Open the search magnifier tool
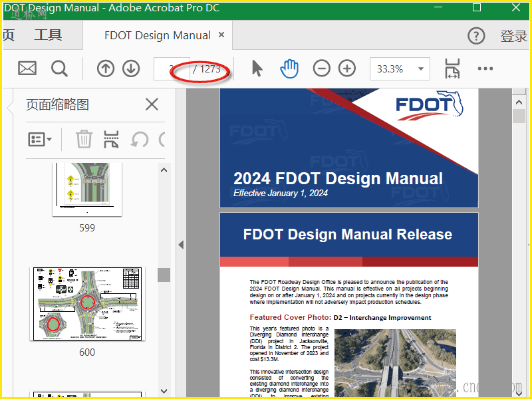The image size is (532, 399). click(59, 68)
